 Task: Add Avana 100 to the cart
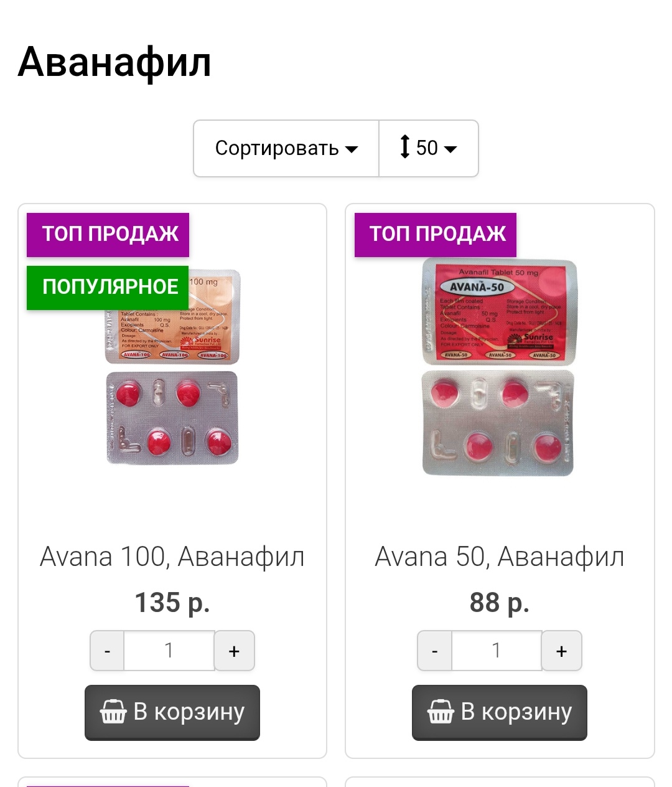tap(172, 712)
